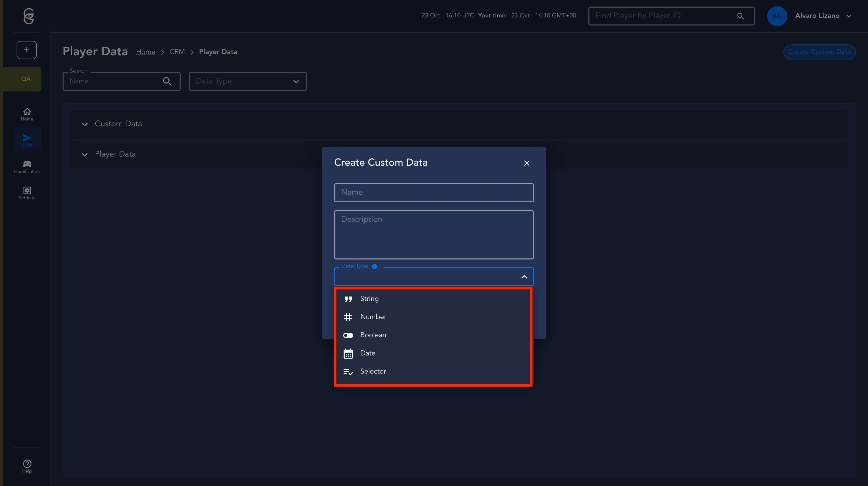Select the Number data type option
This screenshot has width=868, height=486.
pyautogui.click(x=373, y=317)
